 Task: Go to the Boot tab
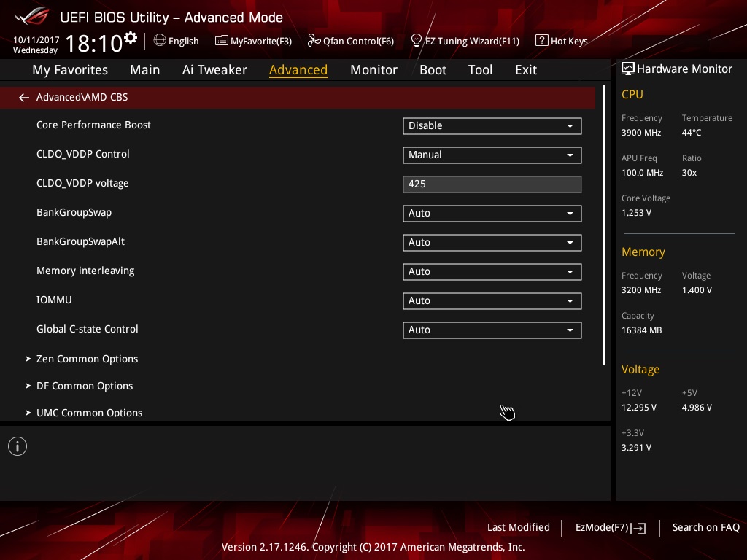(x=433, y=70)
